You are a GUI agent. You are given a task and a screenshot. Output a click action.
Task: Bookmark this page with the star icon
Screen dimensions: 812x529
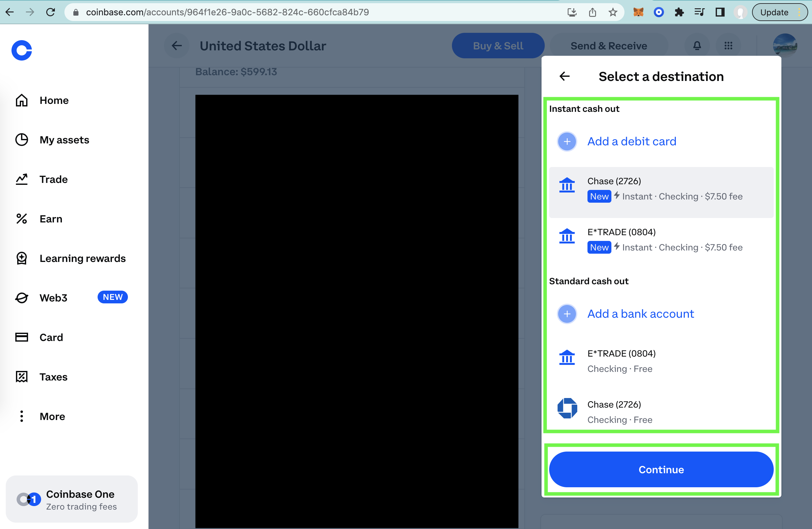tap(613, 12)
